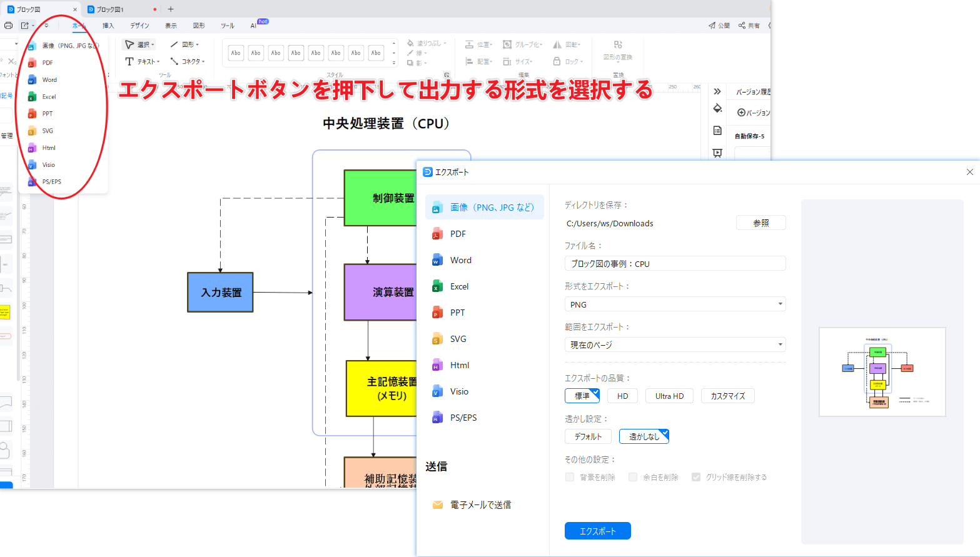The image size is (980, 557).
Task: Open the page properties icon on right sidebar
Action: pyautogui.click(x=717, y=131)
